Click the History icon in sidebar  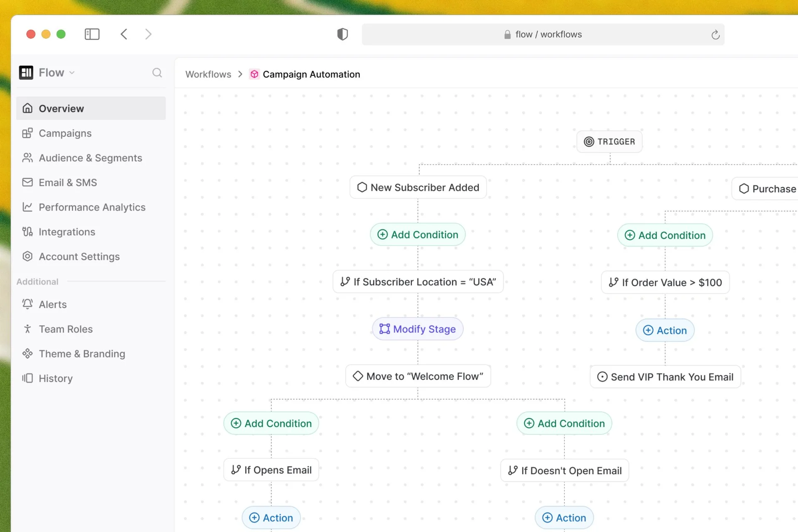tap(27, 378)
